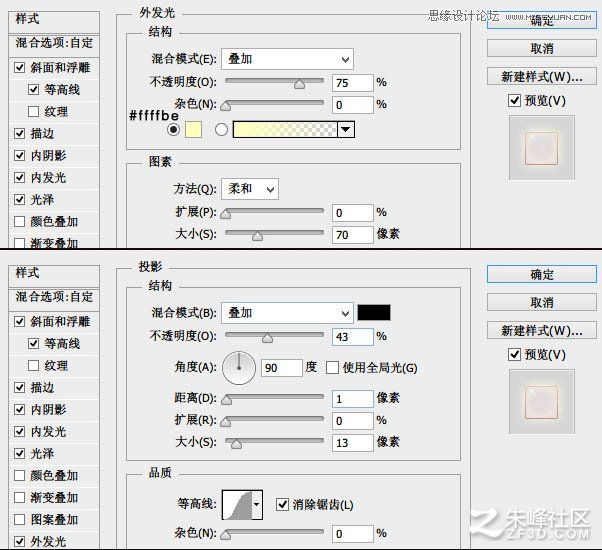Open 描边 row in 投影 dialog list
The height and width of the screenshot is (550, 602).
pyautogui.click(x=54, y=388)
